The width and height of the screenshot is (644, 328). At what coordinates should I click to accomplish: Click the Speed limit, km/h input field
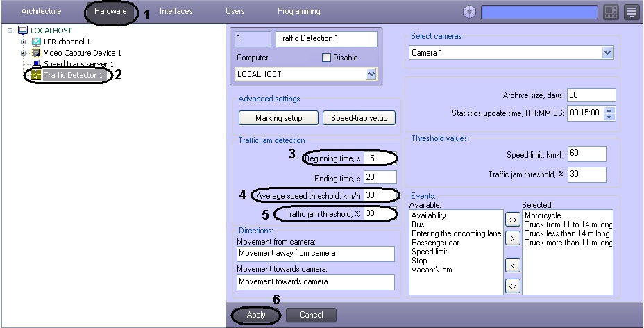(587, 154)
